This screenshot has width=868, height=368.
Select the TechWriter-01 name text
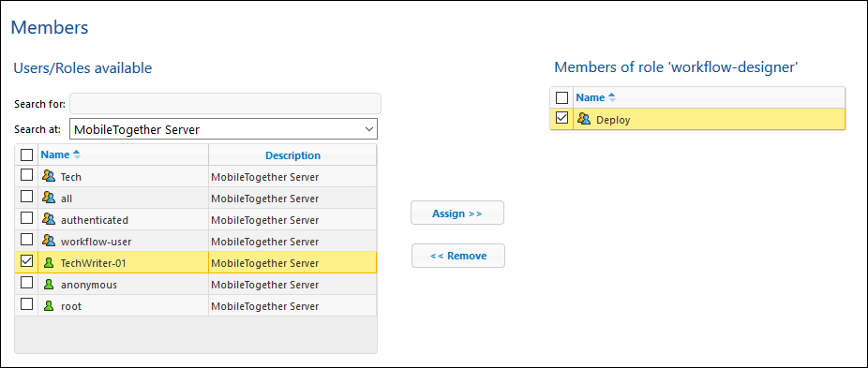pyautogui.click(x=94, y=263)
